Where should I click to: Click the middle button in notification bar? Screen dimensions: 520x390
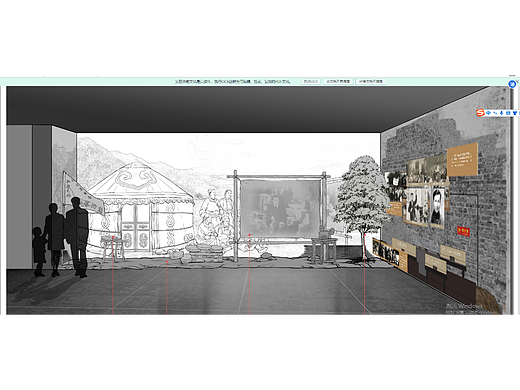point(338,81)
